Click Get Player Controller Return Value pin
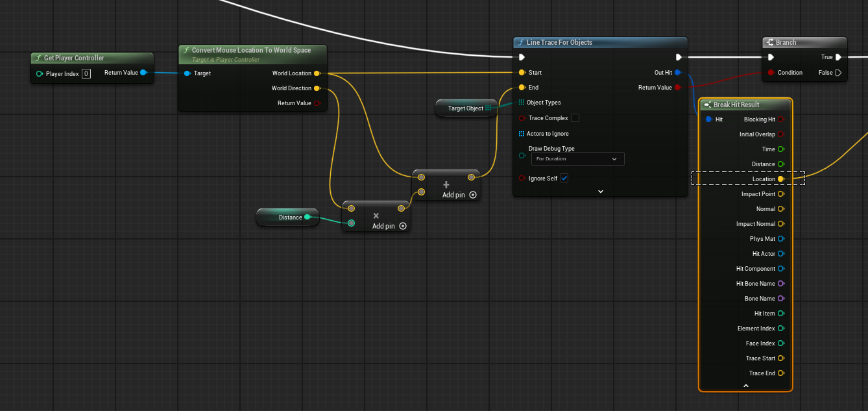 click(x=143, y=73)
